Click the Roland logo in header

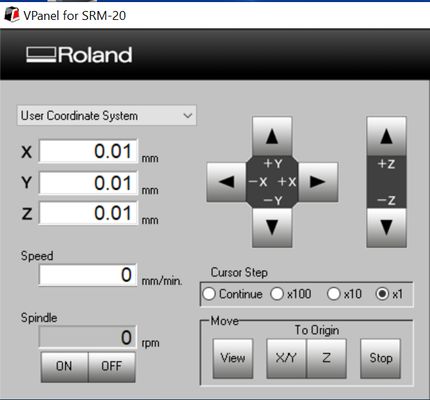coord(79,55)
